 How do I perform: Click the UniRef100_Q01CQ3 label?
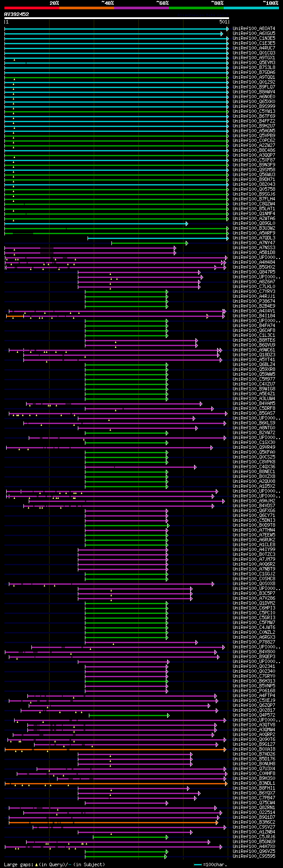click(254, 53)
